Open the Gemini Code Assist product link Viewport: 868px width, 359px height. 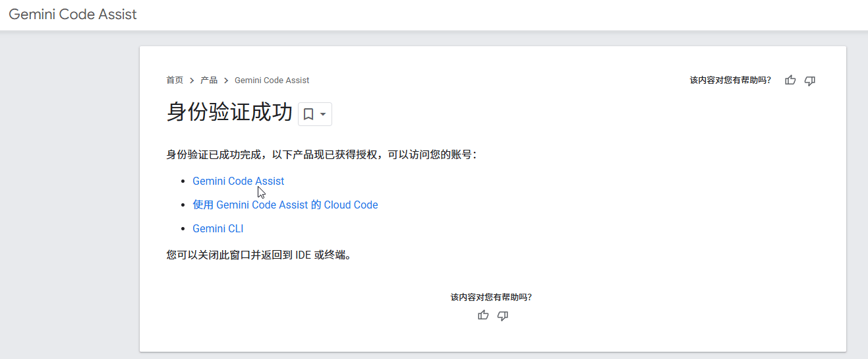pyautogui.click(x=238, y=181)
